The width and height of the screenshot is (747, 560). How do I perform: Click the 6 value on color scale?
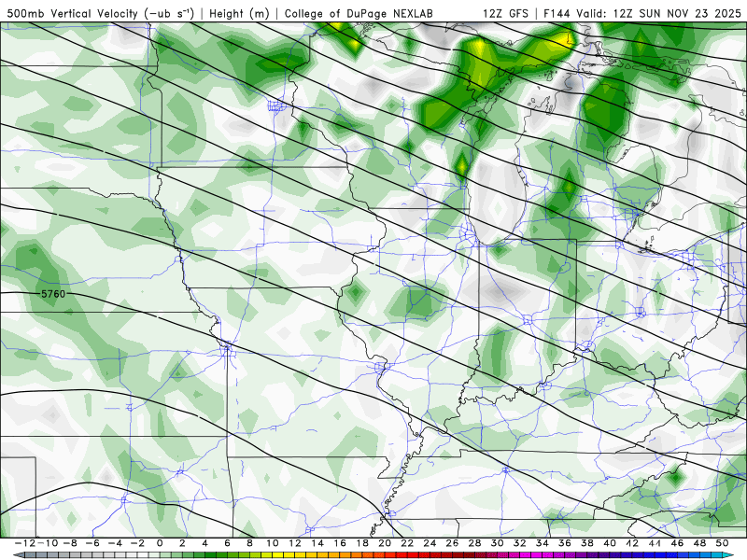[x=227, y=543]
